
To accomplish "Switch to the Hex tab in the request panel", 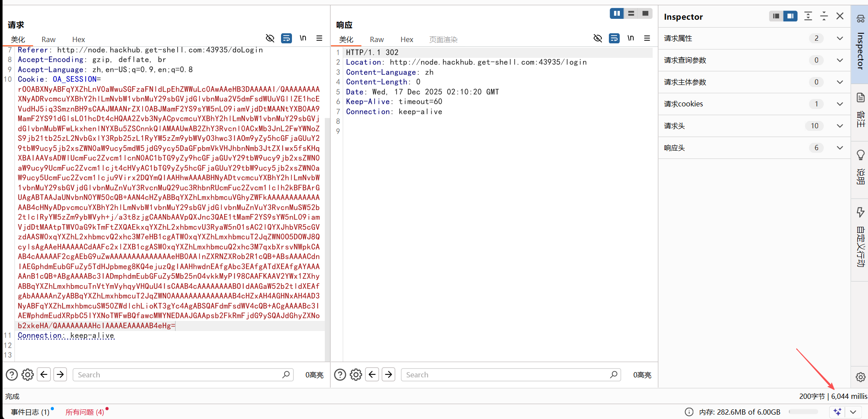I will click(x=78, y=39).
